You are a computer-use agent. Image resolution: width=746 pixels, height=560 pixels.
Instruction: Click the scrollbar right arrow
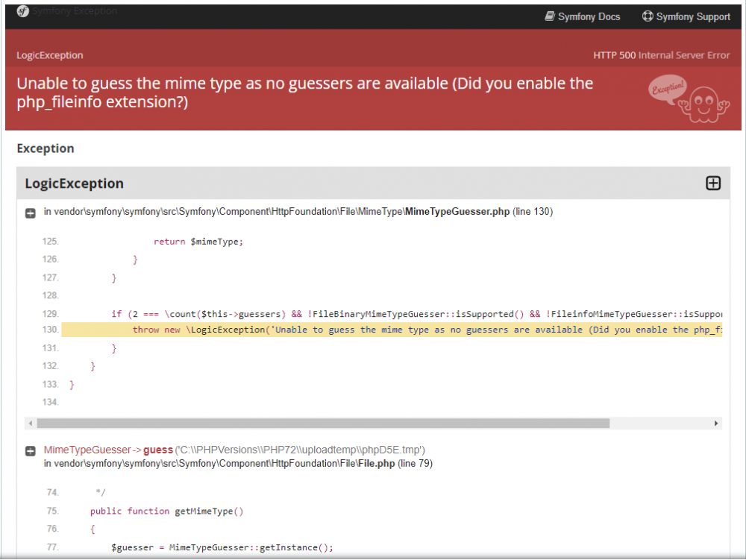pos(716,423)
